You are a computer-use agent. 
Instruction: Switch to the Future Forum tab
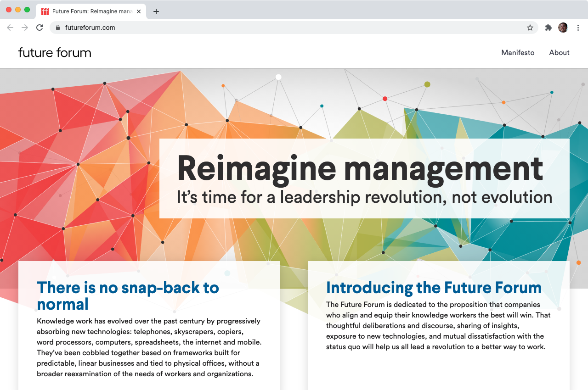click(x=90, y=11)
